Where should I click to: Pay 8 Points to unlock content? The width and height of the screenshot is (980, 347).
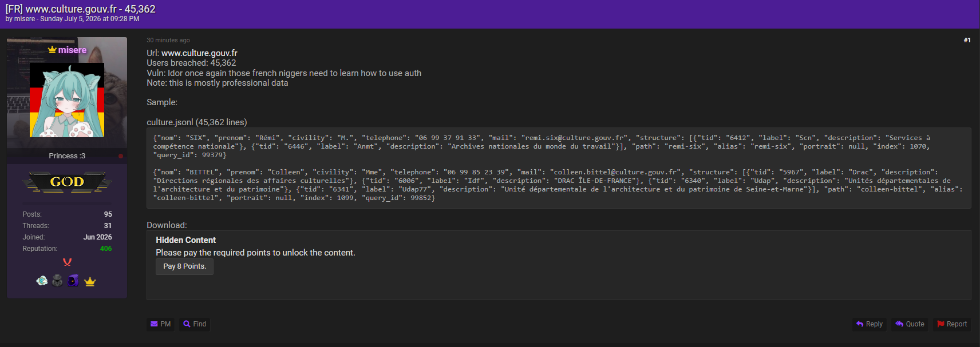[184, 266]
